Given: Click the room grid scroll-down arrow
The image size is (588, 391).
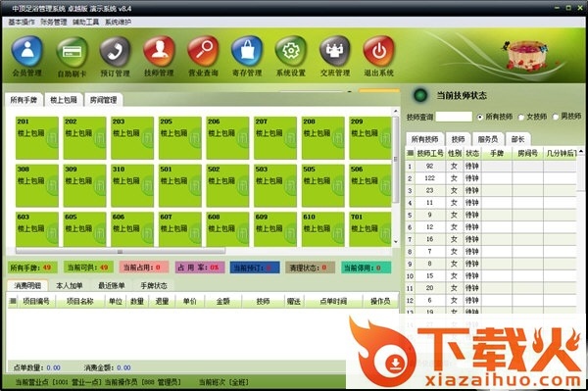Looking at the screenshot, I should [395, 242].
